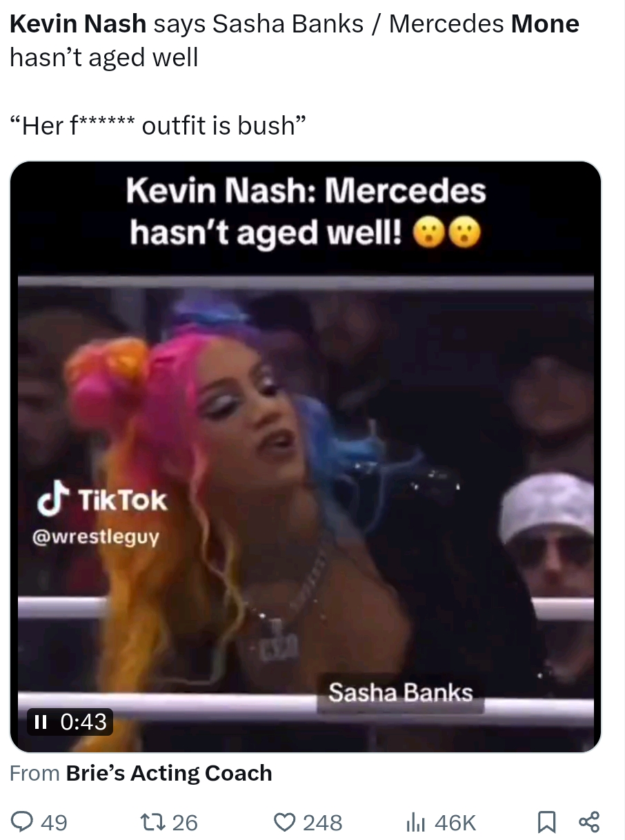
Task: Open view analytics bar chart icon
Action: 416,822
